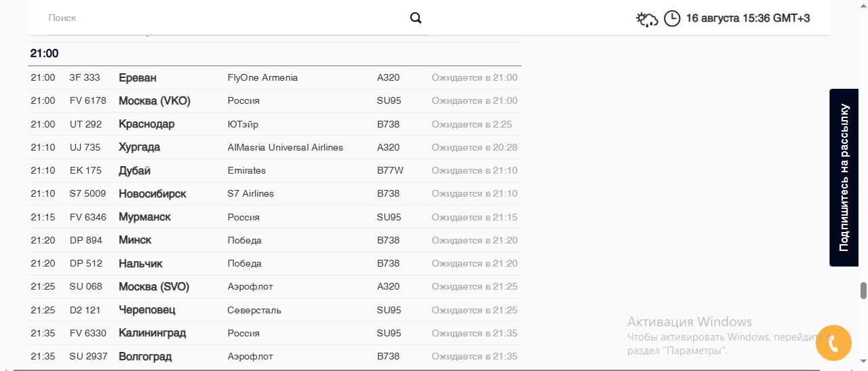Click the search magnifier icon
The image size is (868, 371).
pos(416,18)
